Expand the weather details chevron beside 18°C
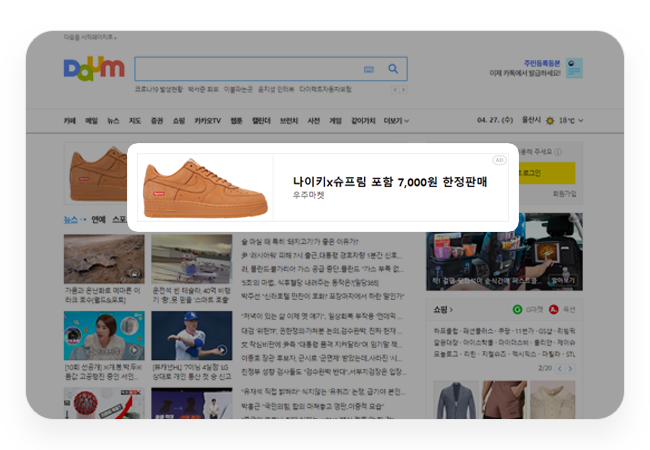This screenshot has width=650, height=450. click(x=581, y=121)
